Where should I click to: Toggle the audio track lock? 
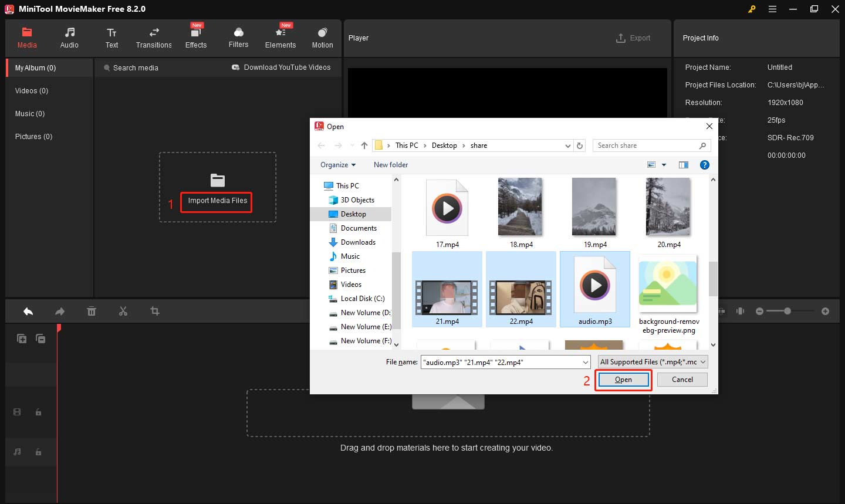click(38, 452)
